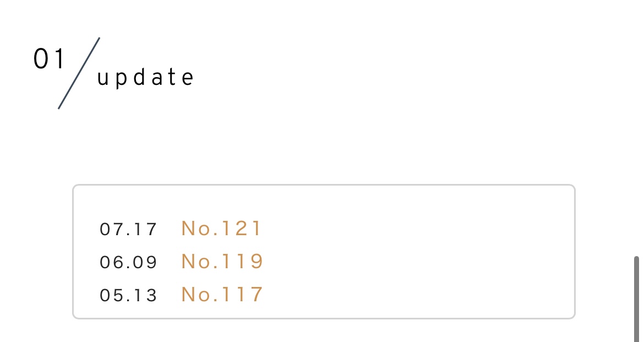Open the update posted on 06.09
Screen dimensions: 644x342
pyautogui.click(x=222, y=262)
